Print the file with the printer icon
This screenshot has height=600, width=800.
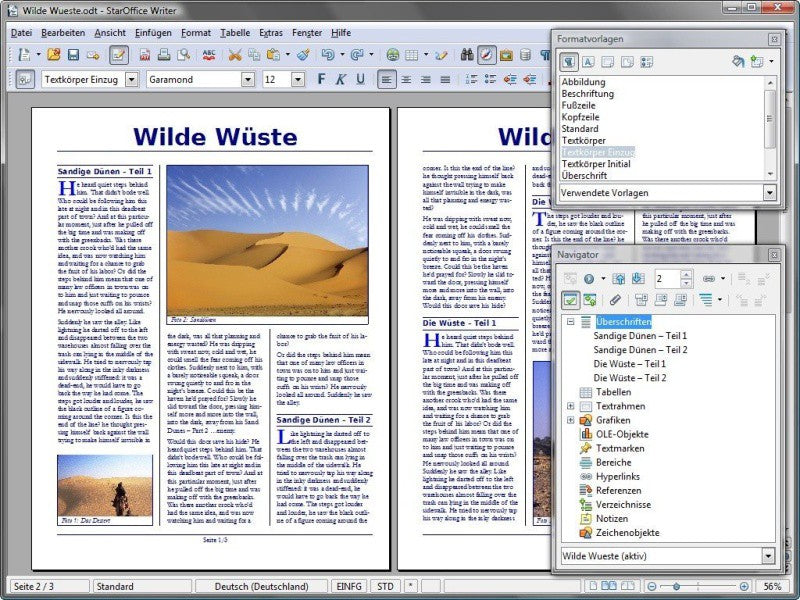point(164,55)
